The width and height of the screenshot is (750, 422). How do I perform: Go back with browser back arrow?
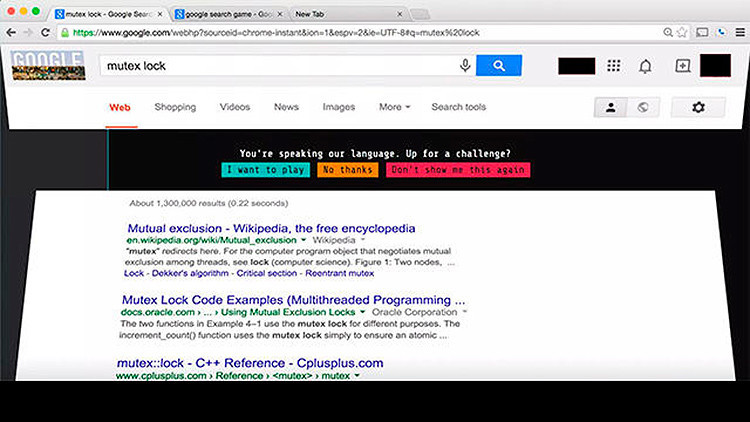11,33
